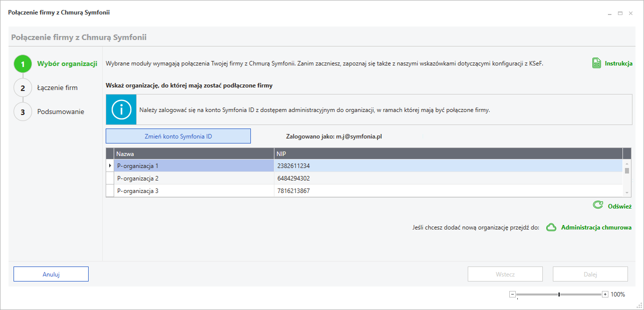Click row header of P-organizacja 2
644x310 pixels.
[110, 178]
